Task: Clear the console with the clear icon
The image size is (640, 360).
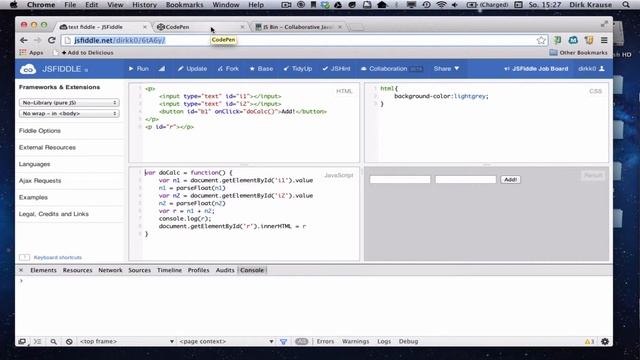Action: [x=69, y=341]
